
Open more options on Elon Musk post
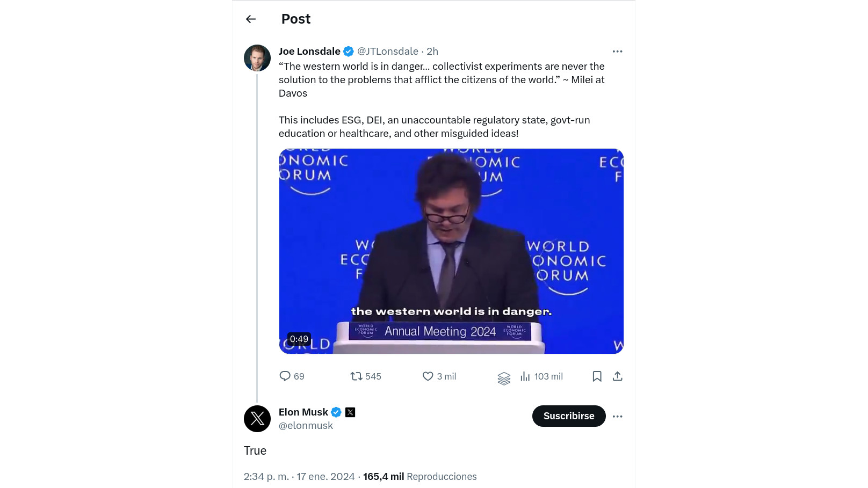tap(618, 416)
